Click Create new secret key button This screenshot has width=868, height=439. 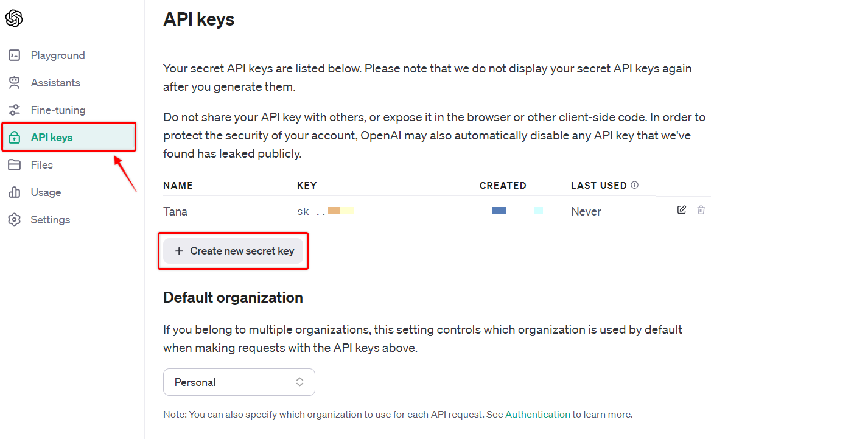[x=233, y=251]
